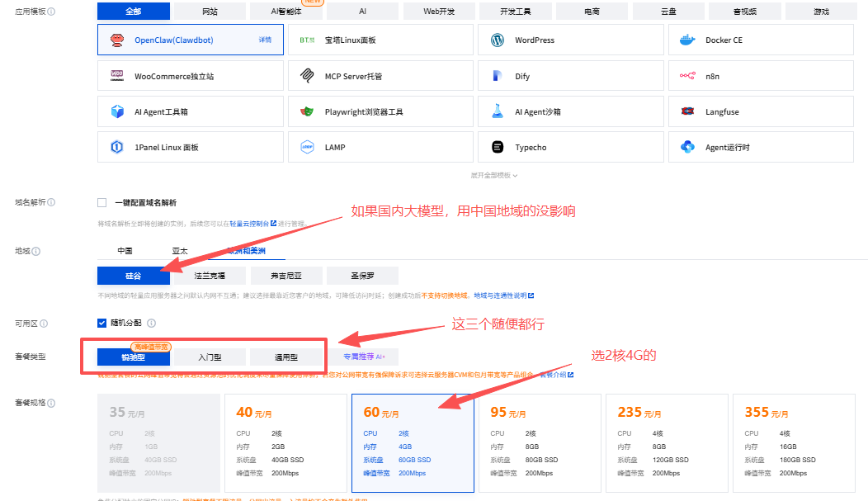Viewport: 868px width, 501px height.
Task: Click the Dify logo icon
Action: point(497,76)
